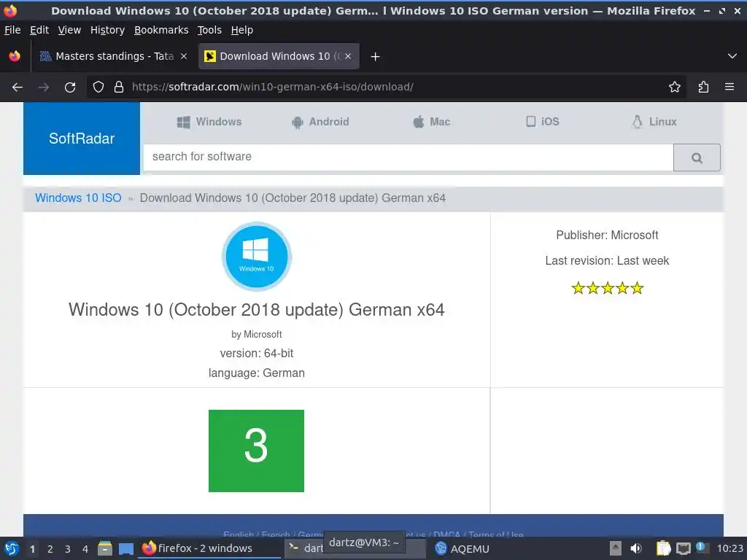The width and height of the screenshot is (747, 560).
Task: Open Firefox hamburger application menu
Action: pyautogui.click(x=729, y=87)
